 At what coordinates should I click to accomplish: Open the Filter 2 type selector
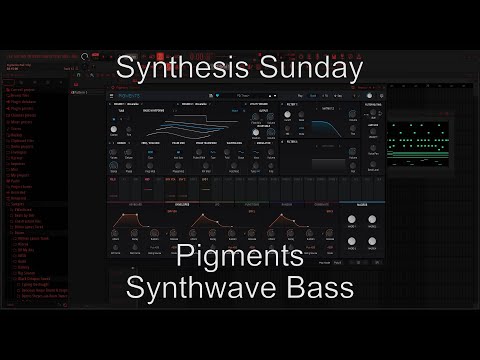328,146
